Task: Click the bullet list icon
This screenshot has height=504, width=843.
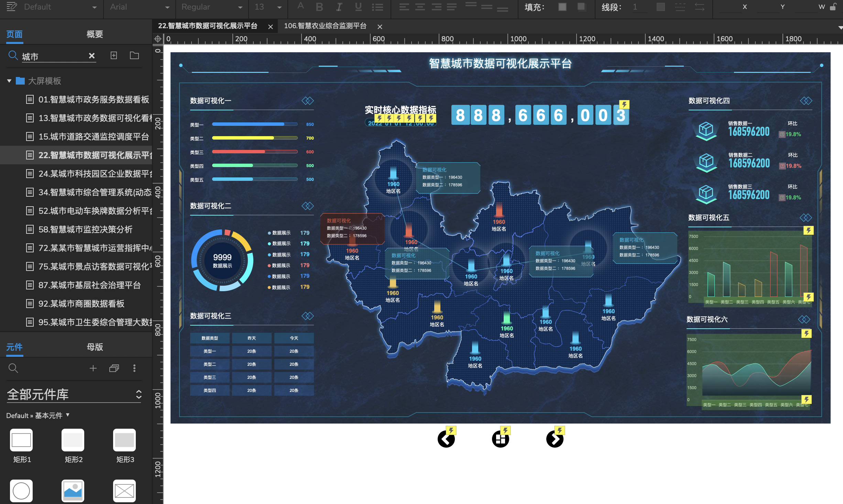Action: coord(377,7)
